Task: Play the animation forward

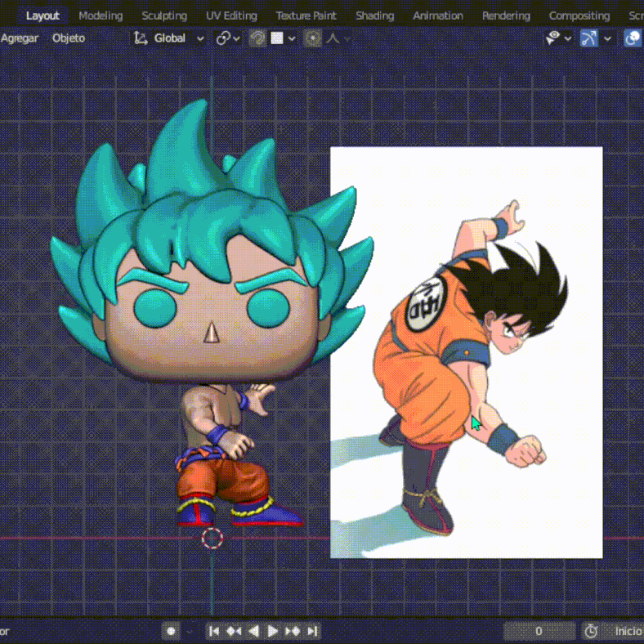Action: click(272, 631)
